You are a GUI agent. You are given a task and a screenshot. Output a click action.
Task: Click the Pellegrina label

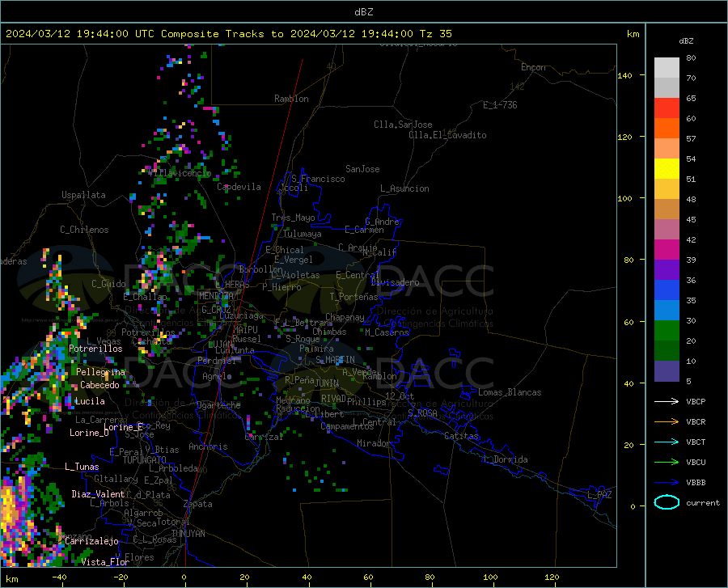pos(100,372)
